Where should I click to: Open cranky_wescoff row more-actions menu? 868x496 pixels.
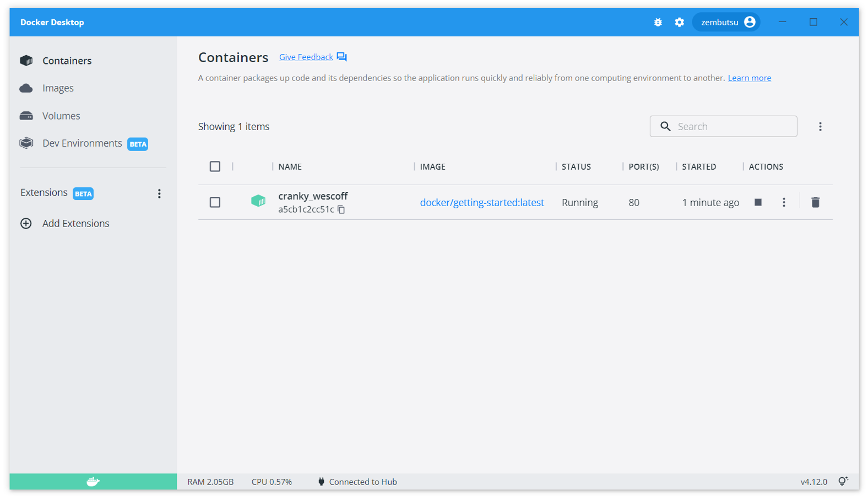(x=784, y=202)
